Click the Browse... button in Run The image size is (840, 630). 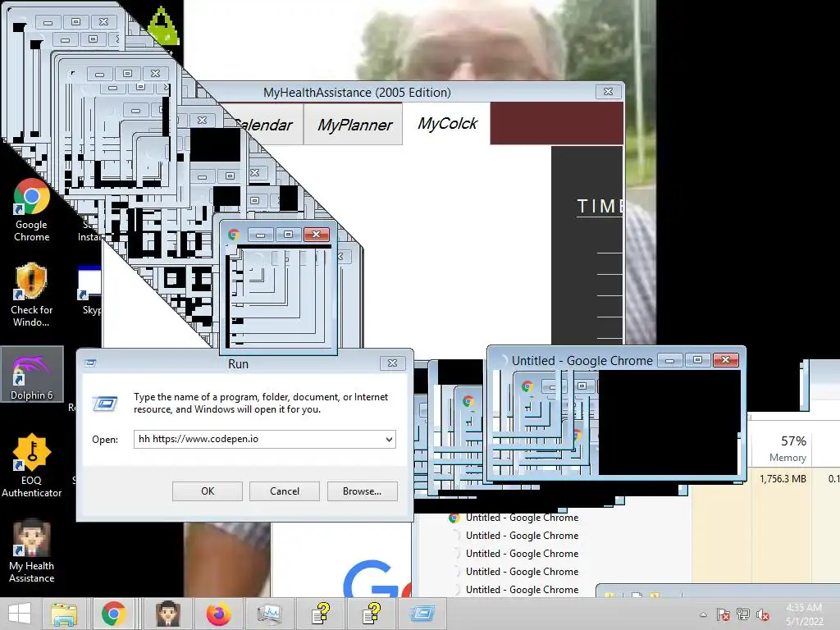click(x=362, y=491)
